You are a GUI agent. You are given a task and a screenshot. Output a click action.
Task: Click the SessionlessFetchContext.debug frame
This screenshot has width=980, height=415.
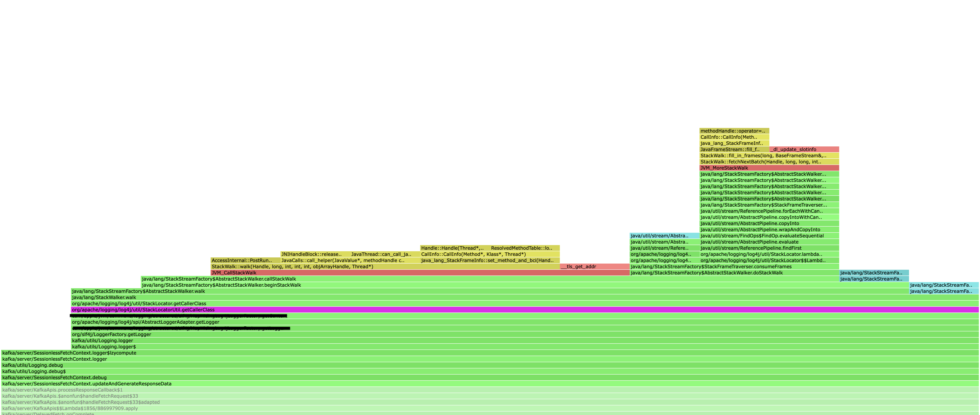pyautogui.click(x=490, y=377)
